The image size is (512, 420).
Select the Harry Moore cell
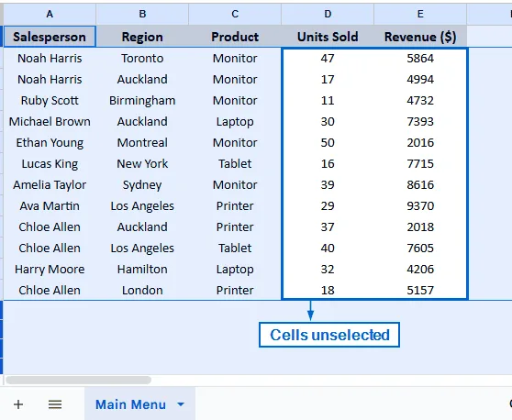point(50,270)
